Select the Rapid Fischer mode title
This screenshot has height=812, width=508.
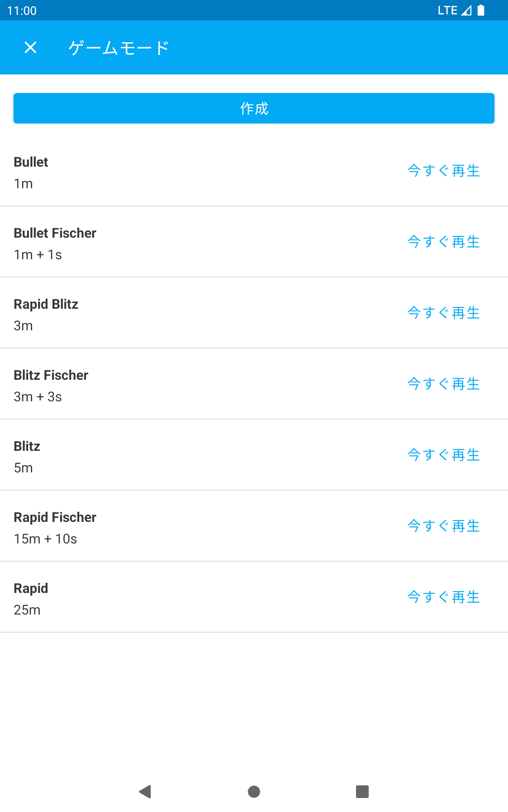(55, 517)
